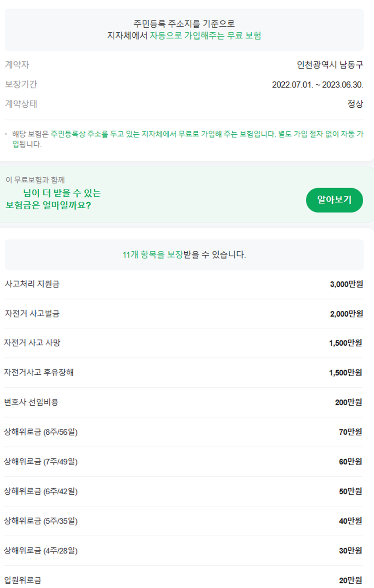
Task: Click the 알아보기 button
Action: point(335,201)
